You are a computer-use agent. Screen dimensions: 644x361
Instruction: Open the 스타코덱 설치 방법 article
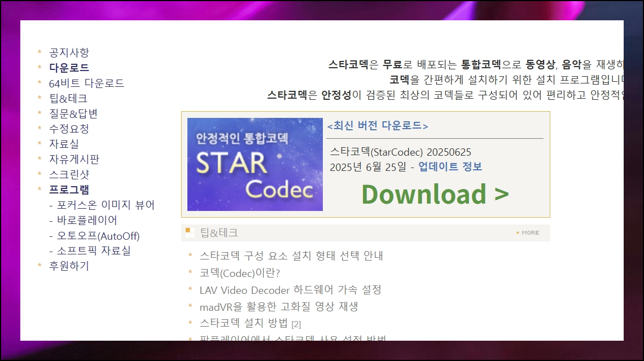click(244, 323)
